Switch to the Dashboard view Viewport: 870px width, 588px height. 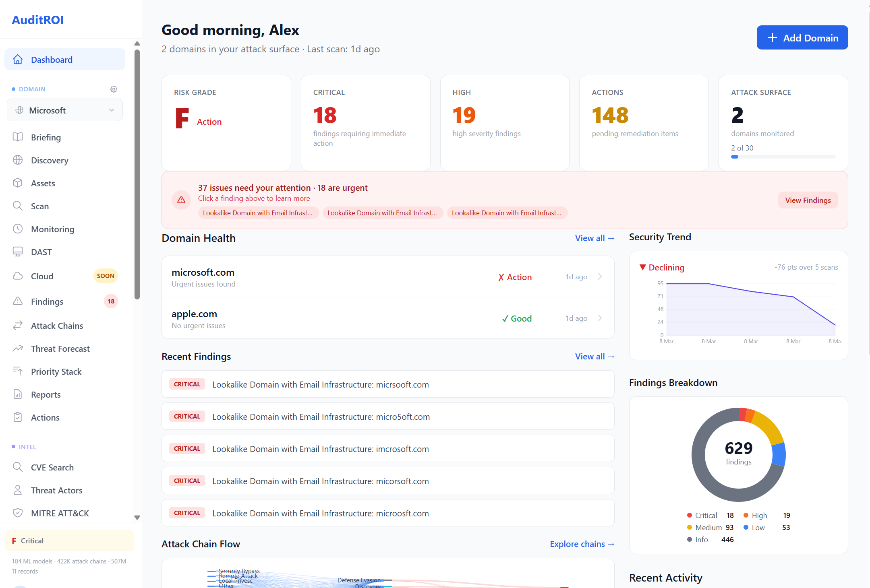pos(52,59)
